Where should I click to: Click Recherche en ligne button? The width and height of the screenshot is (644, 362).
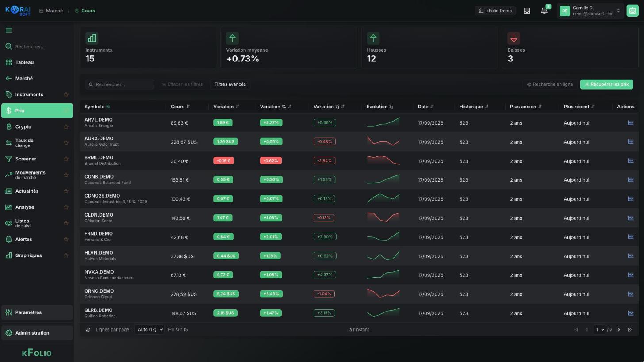[550, 84]
